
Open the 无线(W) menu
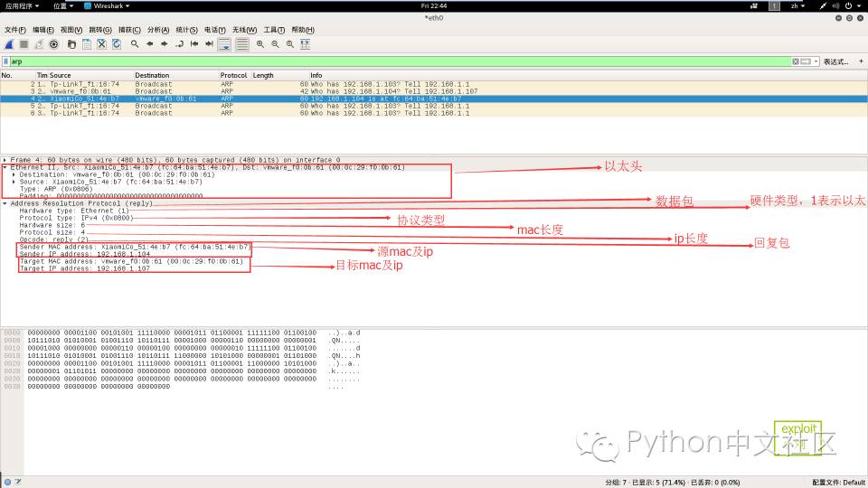coord(244,30)
